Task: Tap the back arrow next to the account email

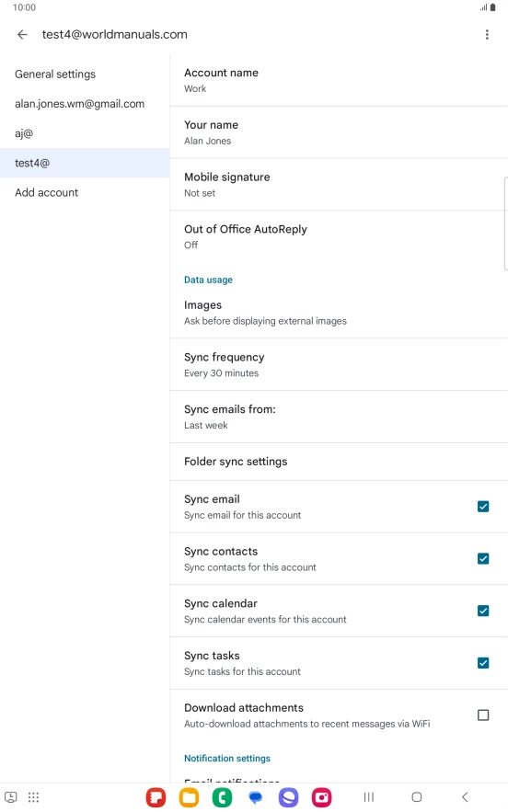Action: (x=22, y=35)
